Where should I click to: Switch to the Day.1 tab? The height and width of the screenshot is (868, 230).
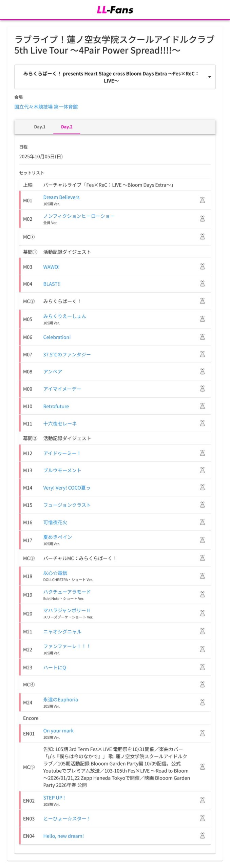(x=40, y=127)
